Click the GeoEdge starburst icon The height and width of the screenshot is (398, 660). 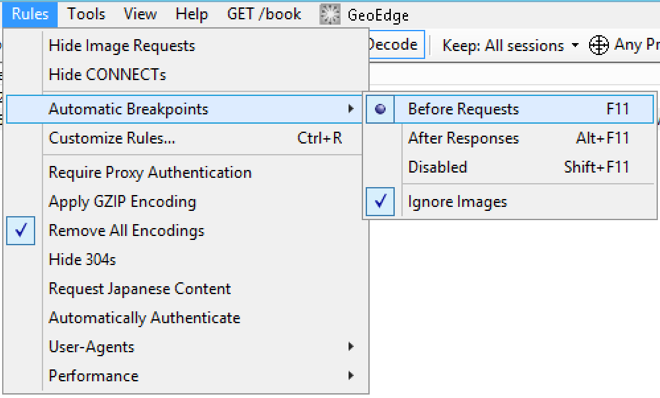(330, 14)
